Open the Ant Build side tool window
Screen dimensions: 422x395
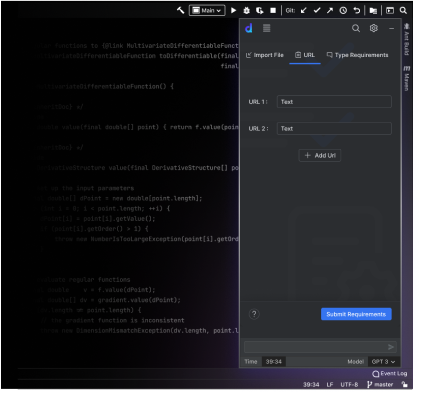coord(406,39)
